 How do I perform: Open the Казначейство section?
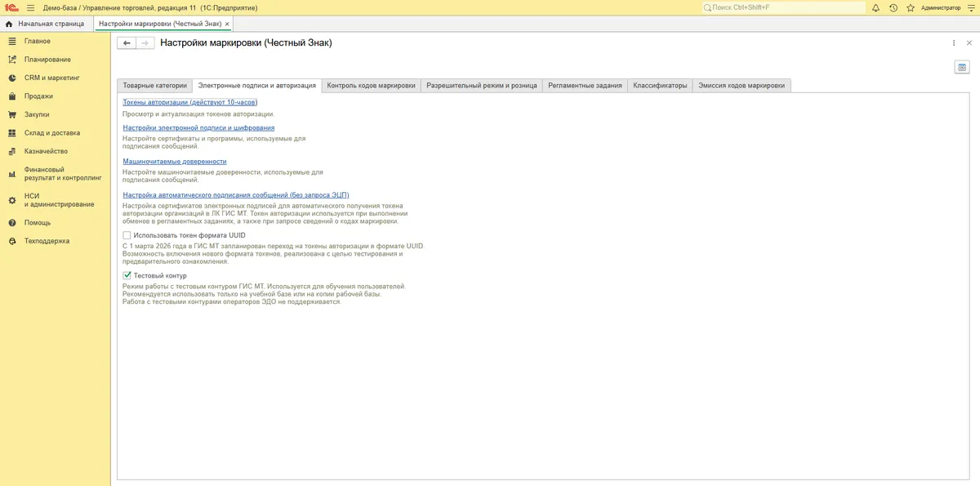point(46,151)
